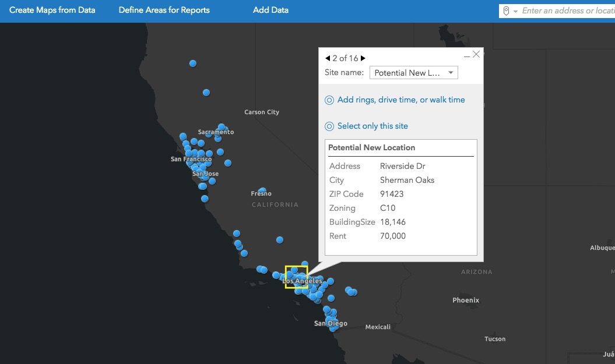Expand the search type arrow beside pin
This screenshot has width=615, height=364.
(515, 12)
